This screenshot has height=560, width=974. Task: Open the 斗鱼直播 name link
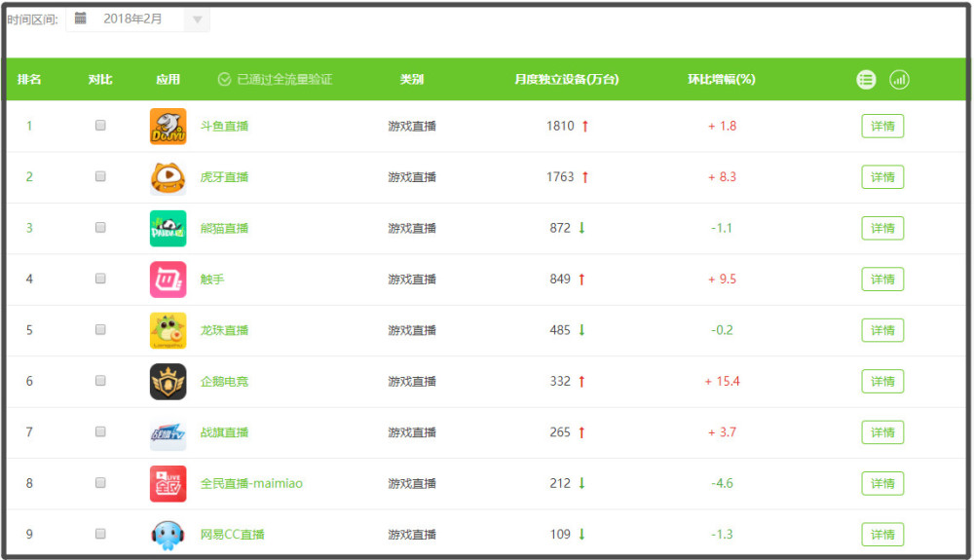pyautogui.click(x=224, y=126)
